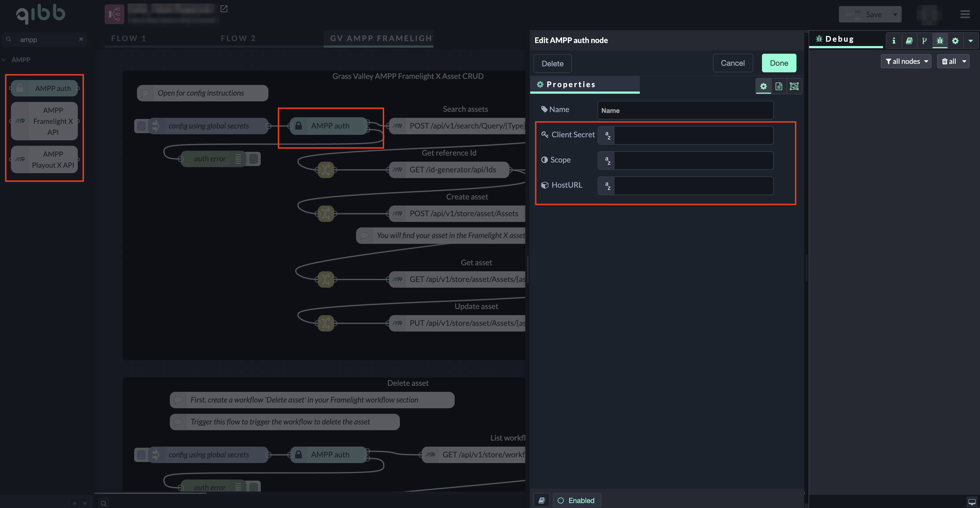Open the info sidebar tab icon
This screenshot has height=508, width=980.
pyautogui.click(x=894, y=41)
